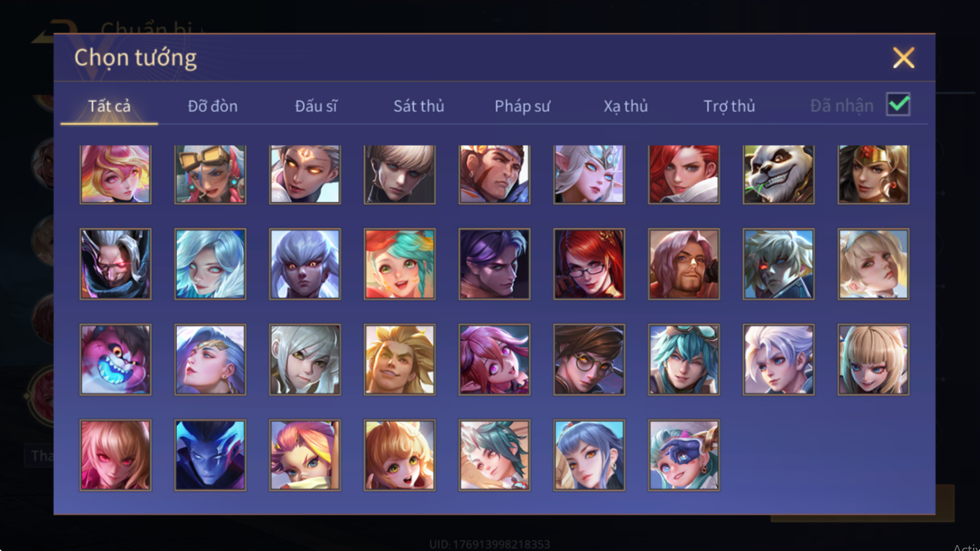
Task: Pick the spiky blonde-haired grinning hero
Action: (x=400, y=360)
